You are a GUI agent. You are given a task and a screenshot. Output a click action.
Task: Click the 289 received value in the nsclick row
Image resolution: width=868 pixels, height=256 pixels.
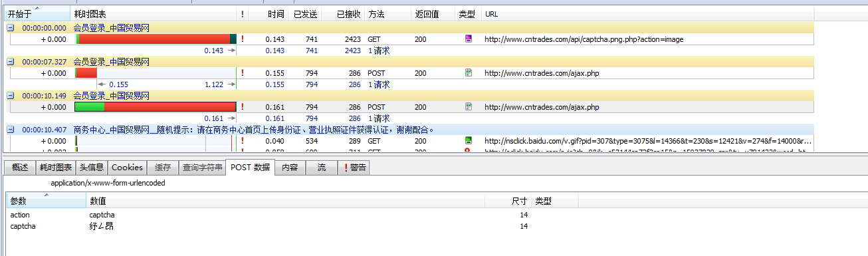tap(354, 141)
